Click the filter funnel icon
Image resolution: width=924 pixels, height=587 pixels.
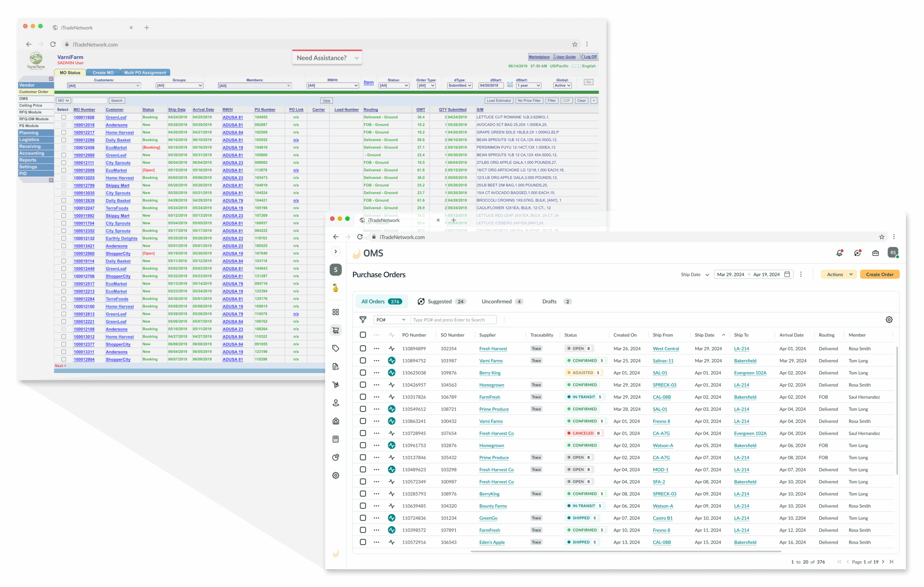(x=363, y=319)
